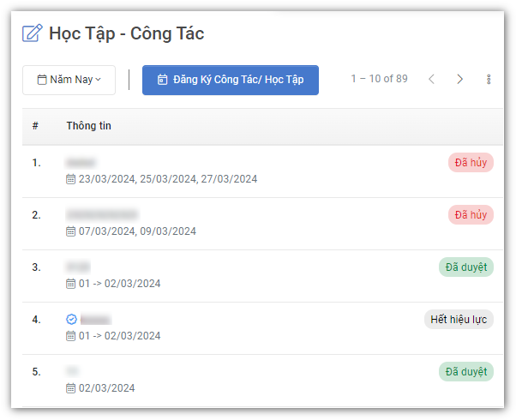The height and width of the screenshot is (420, 516).
Task: Open the Năm Nay date filter dropdown
Action: pyautogui.click(x=69, y=80)
